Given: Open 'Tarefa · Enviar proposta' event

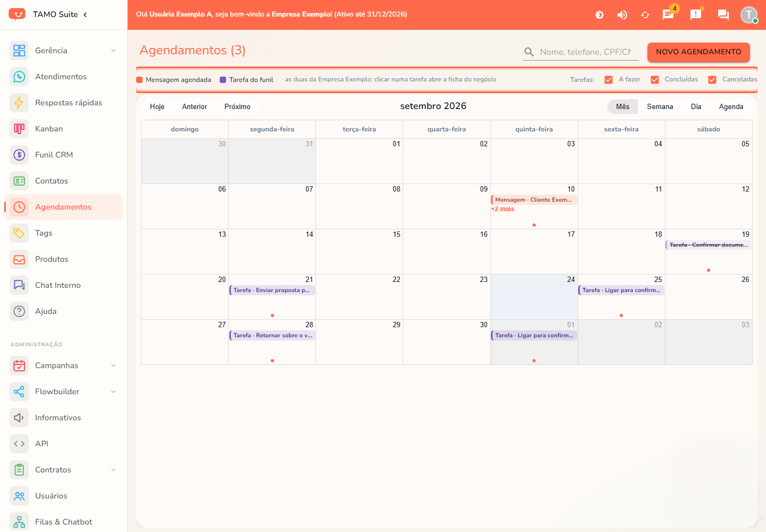Looking at the screenshot, I should [x=272, y=290].
